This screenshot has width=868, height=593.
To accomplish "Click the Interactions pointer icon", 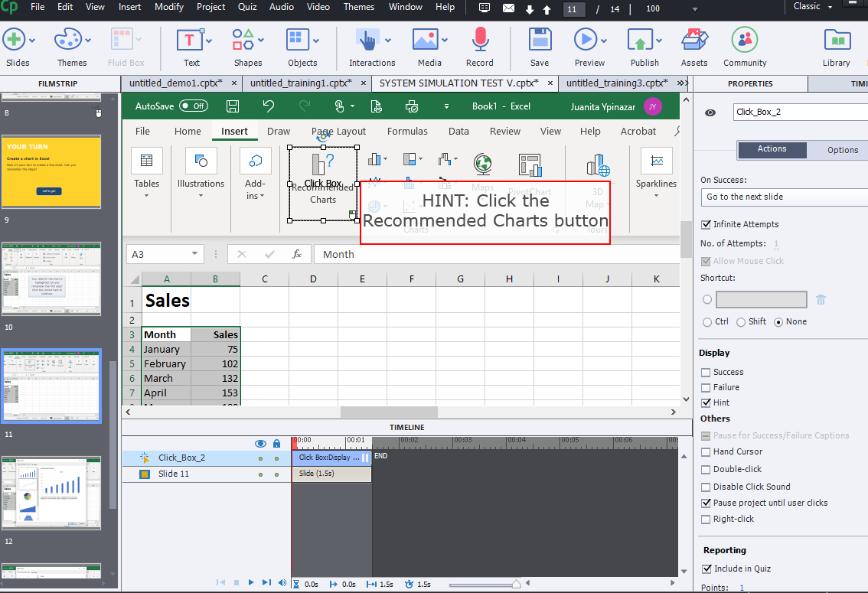I will point(367,40).
